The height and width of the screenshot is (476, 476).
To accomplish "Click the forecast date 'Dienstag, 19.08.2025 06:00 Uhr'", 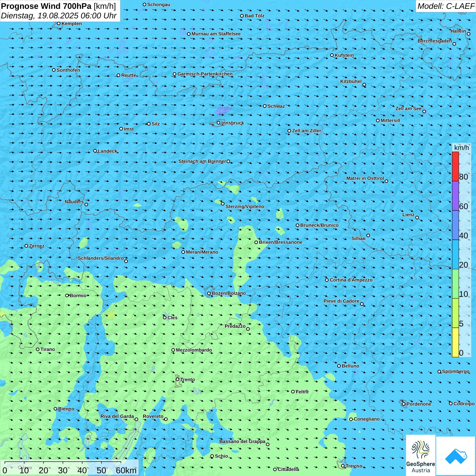I will click(59, 16).
